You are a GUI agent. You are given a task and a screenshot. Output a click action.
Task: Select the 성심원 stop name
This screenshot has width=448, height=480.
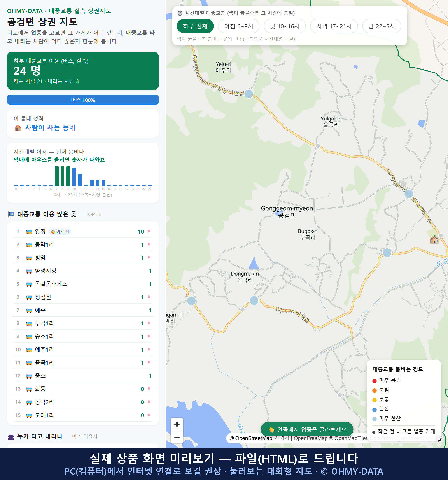43,297
